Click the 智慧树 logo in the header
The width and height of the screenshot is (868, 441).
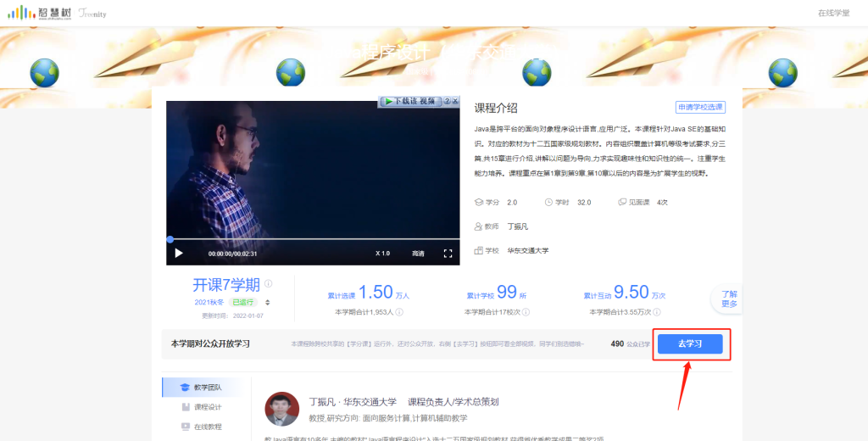tap(39, 12)
